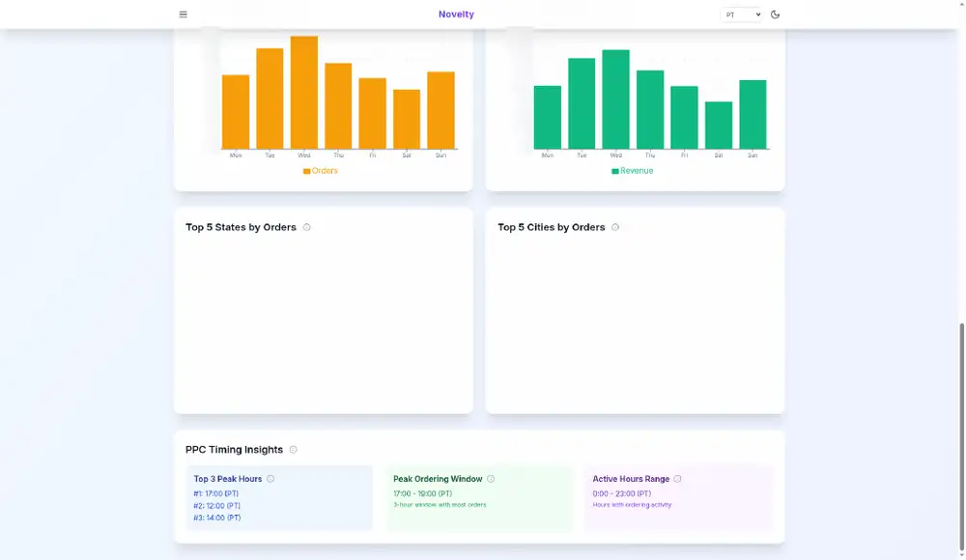Click the Wed bar in Orders chart
The image size is (966, 560).
(304, 93)
